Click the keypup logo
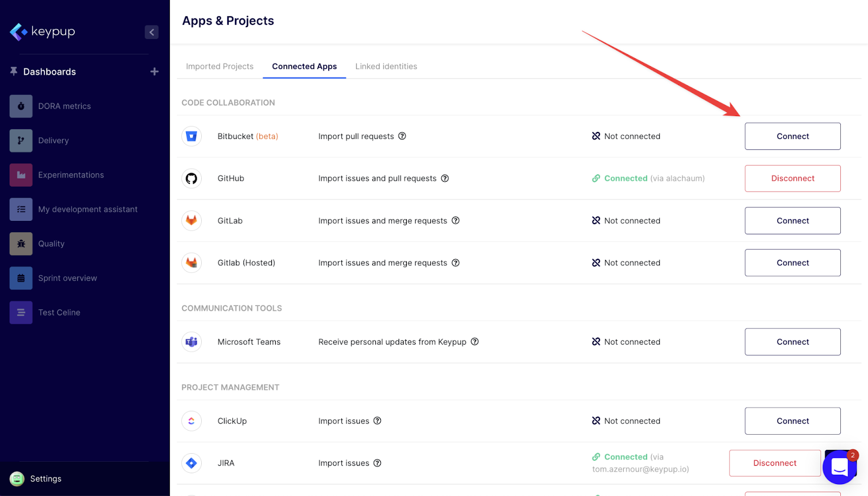Image resolution: width=868 pixels, height=496 pixels. 42,31
